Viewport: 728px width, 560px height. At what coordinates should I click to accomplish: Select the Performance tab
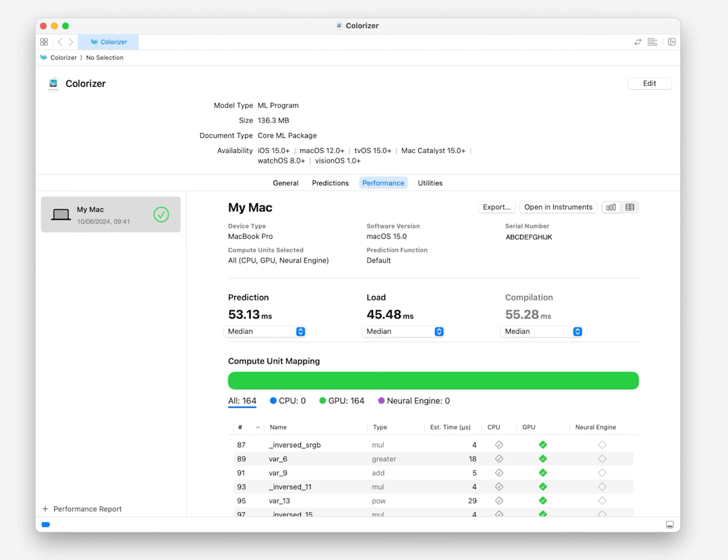[x=383, y=183]
